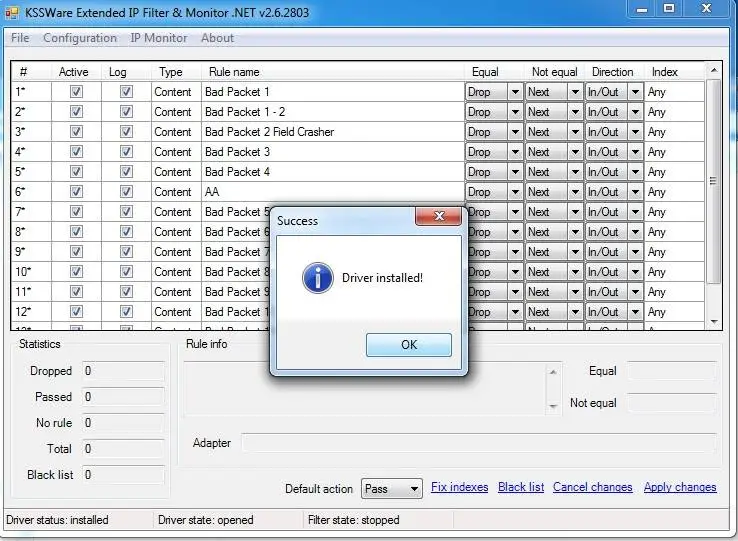The width and height of the screenshot is (738, 541).
Task: Toggle Log checkbox for rule 8
Action: pos(126,232)
